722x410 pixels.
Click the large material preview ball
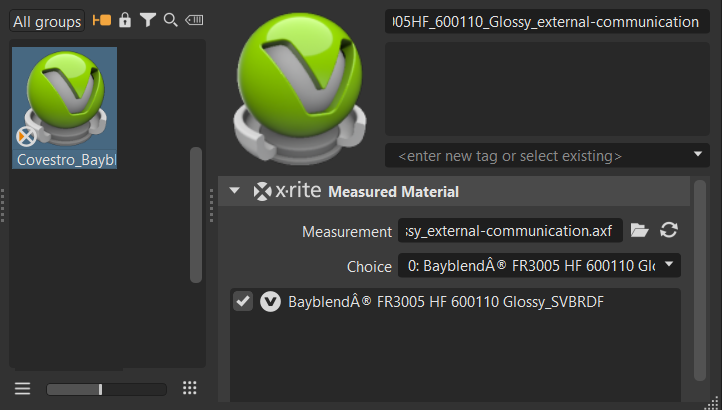coord(300,88)
